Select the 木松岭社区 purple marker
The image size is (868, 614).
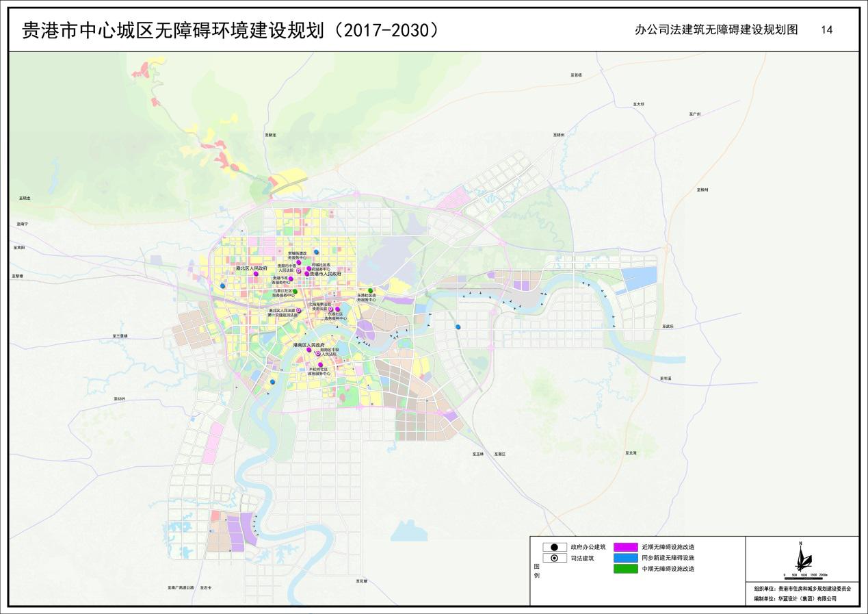(320, 365)
